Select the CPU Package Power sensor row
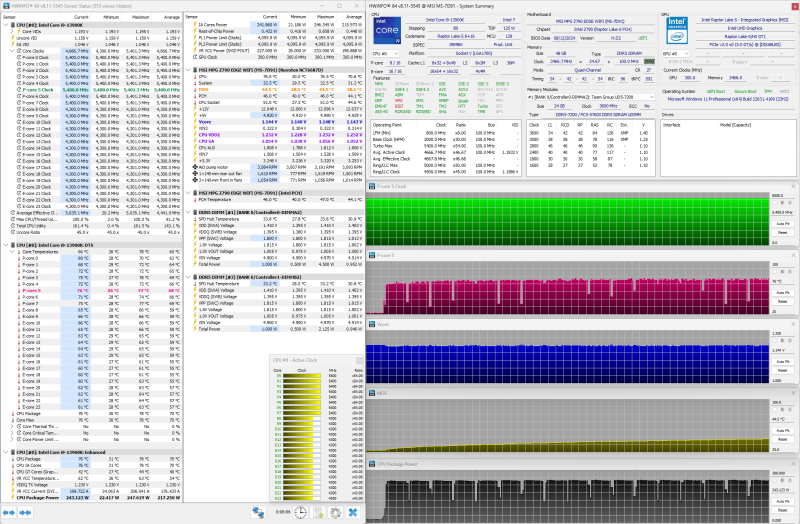The image size is (800, 524). point(40,499)
